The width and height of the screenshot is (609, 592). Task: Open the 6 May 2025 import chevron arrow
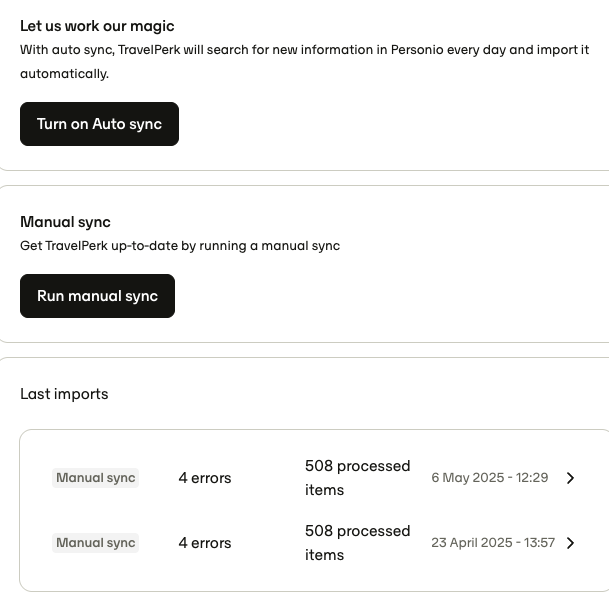pos(570,478)
